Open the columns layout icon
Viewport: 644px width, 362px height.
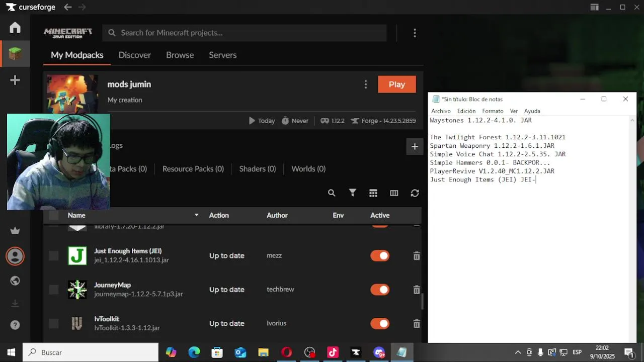(394, 193)
